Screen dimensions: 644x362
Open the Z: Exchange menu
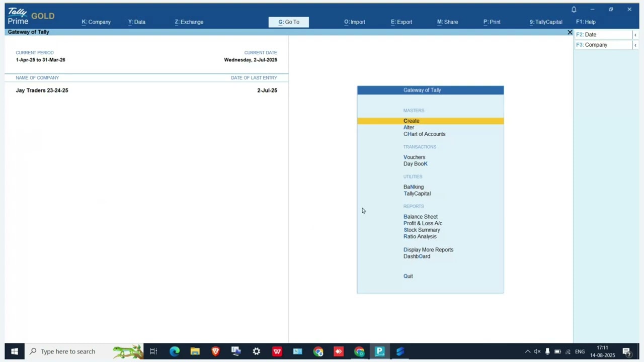tap(189, 22)
